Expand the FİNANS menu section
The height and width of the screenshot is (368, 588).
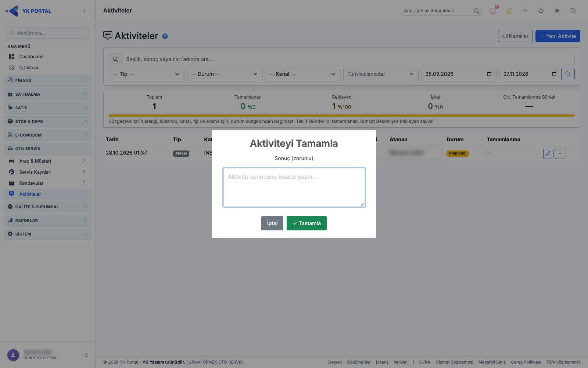[48, 81]
